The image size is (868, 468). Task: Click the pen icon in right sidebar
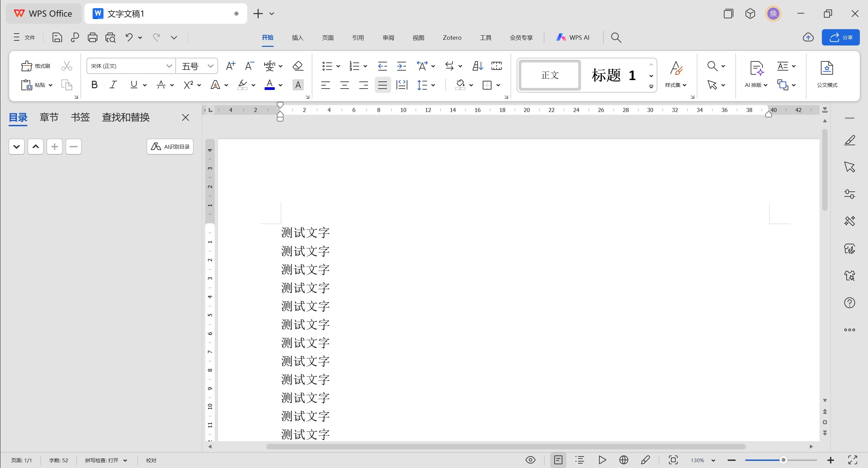(850, 140)
